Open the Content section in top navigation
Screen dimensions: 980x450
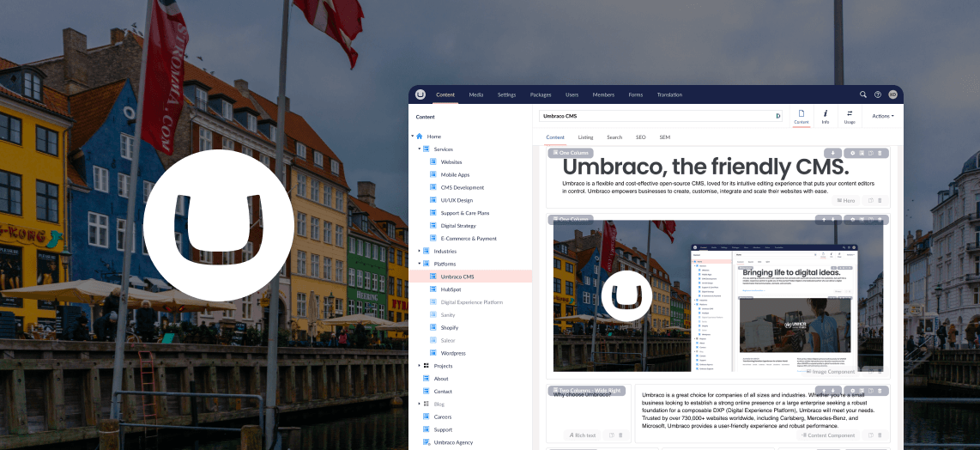[445, 95]
